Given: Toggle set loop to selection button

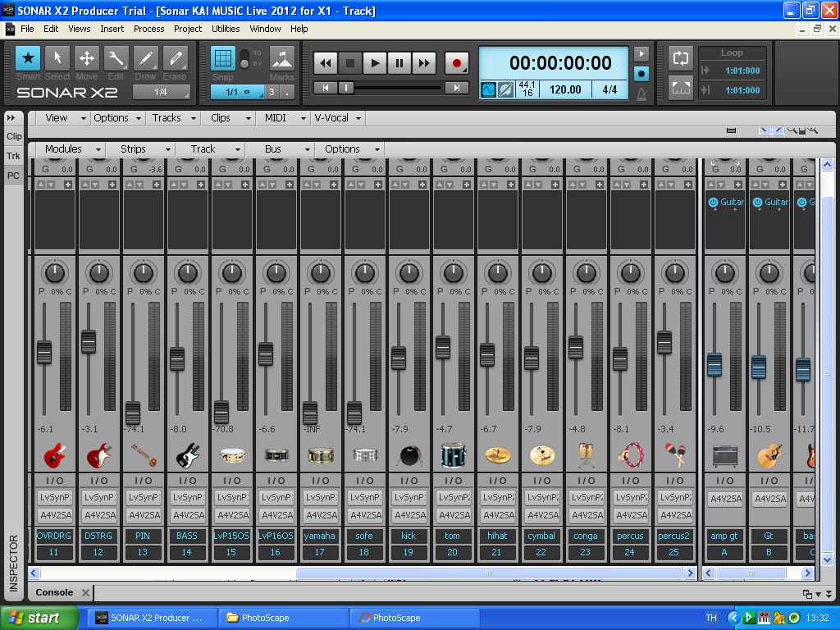Looking at the screenshot, I should click(x=680, y=88).
